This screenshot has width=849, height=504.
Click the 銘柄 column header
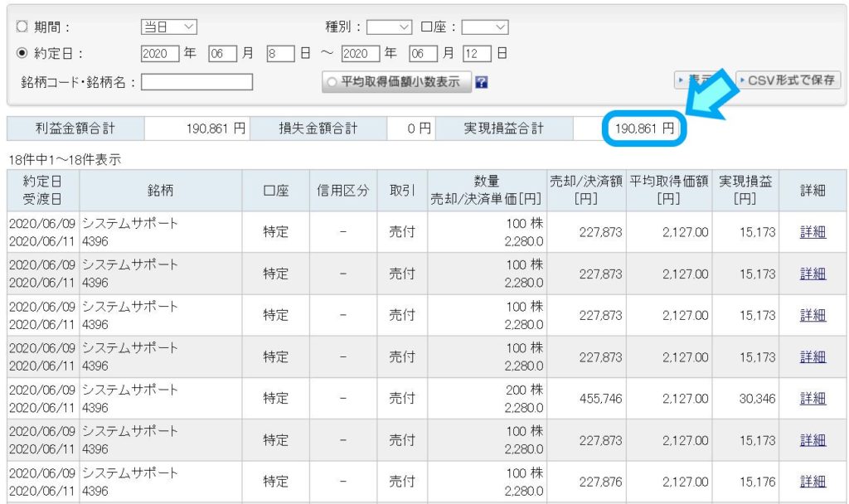161,190
